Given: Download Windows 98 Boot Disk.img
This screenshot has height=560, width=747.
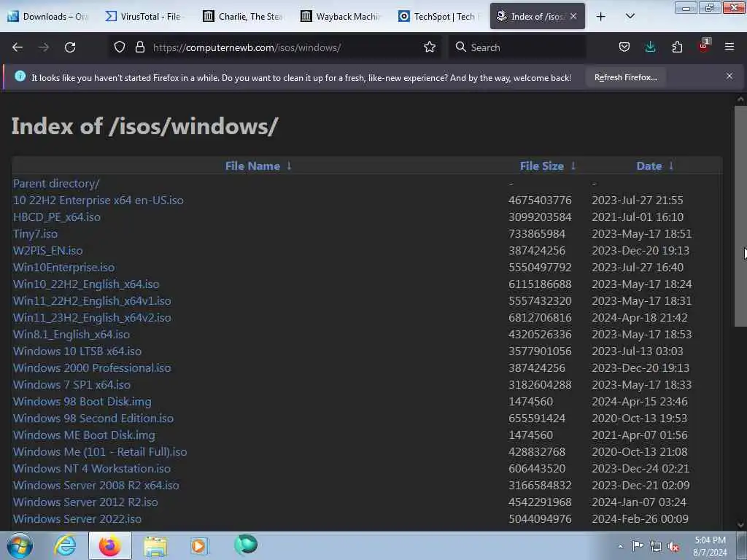Looking at the screenshot, I should point(82,402).
